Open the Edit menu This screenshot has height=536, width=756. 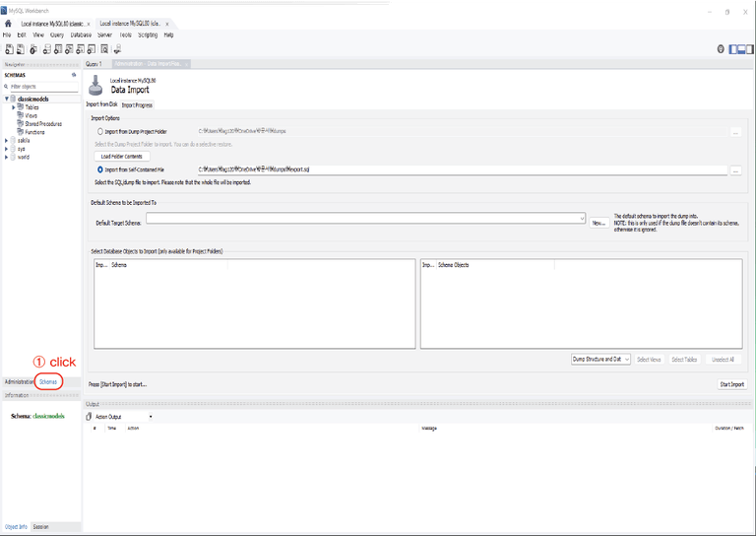tap(22, 34)
